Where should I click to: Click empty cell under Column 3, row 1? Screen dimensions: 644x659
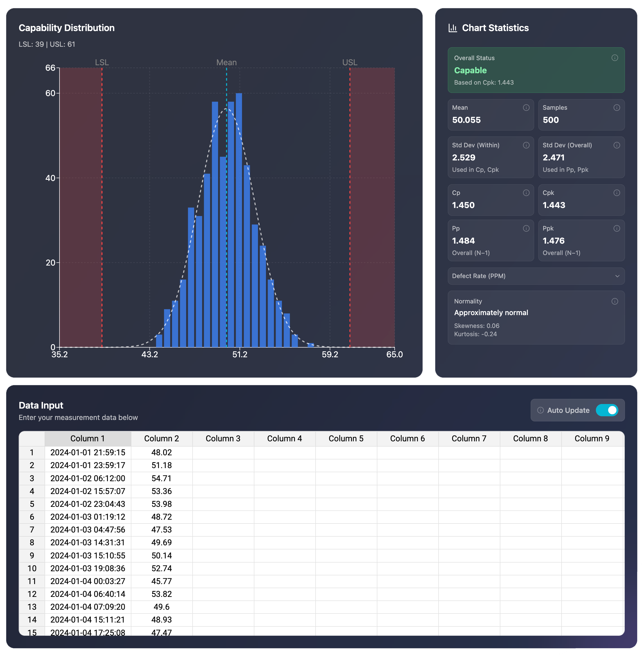click(223, 452)
